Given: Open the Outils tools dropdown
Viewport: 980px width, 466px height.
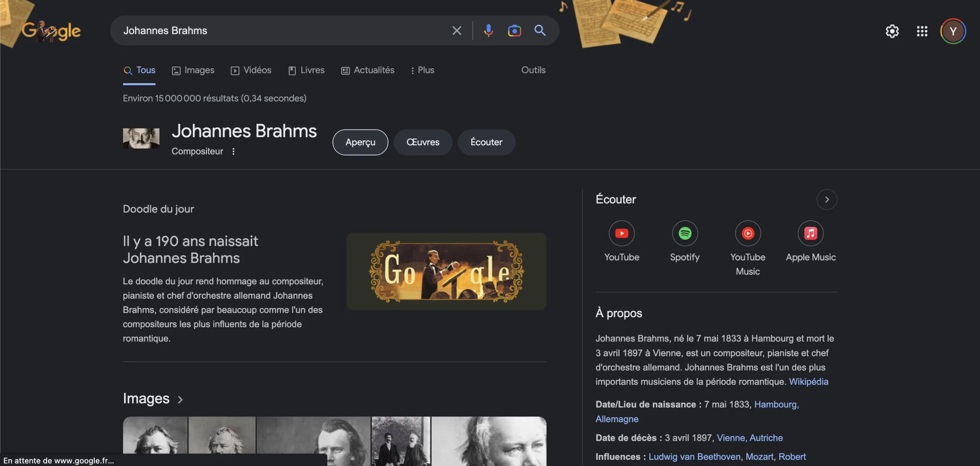Looking at the screenshot, I should (x=533, y=70).
